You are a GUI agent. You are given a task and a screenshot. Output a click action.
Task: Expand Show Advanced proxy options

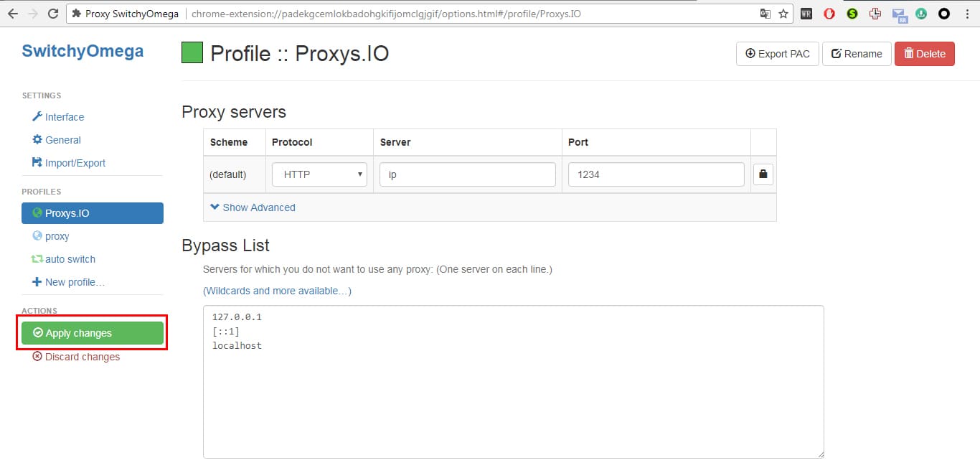coord(253,207)
